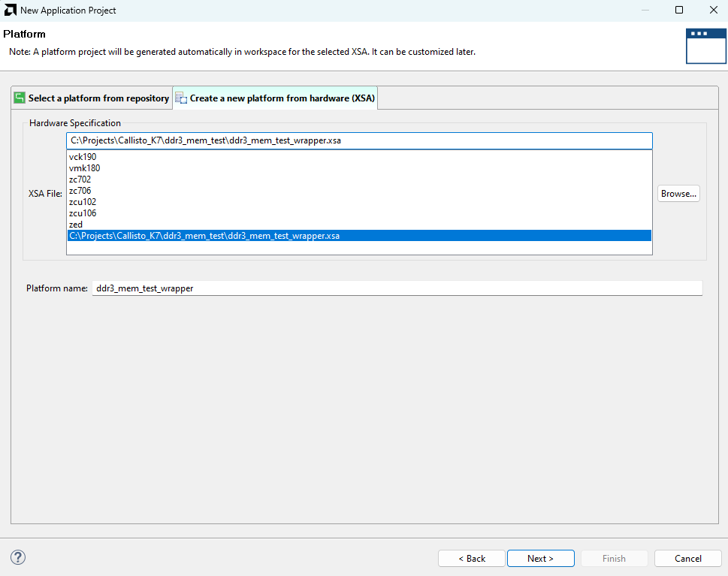Viewport: 728px width, 576px height.
Task: Select the highlighted ddr3_mem_test_wrapper.xsa entry
Action: pyautogui.click(x=204, y=236)
